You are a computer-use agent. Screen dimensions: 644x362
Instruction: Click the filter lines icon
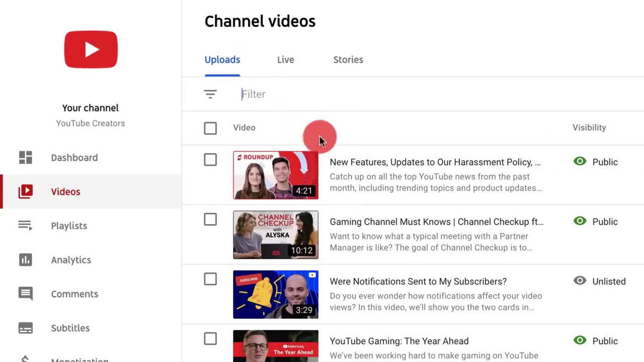click(x=210, y=94)
